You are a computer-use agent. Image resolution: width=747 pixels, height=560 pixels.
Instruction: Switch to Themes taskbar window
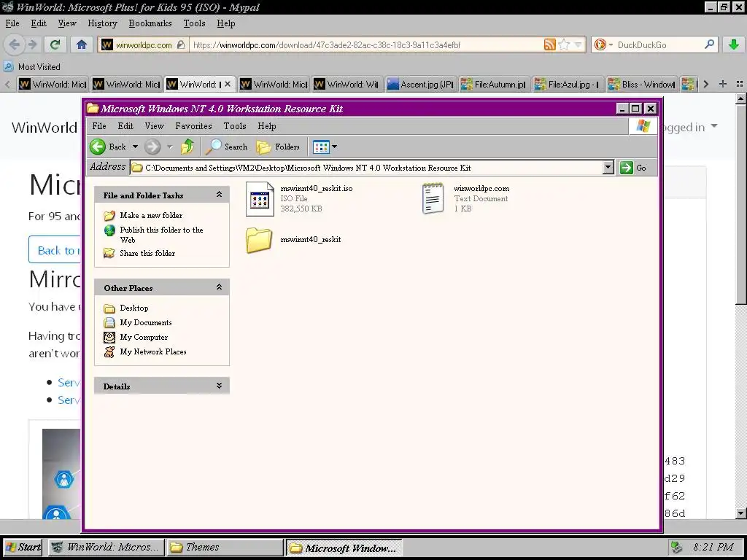point(225,547)
